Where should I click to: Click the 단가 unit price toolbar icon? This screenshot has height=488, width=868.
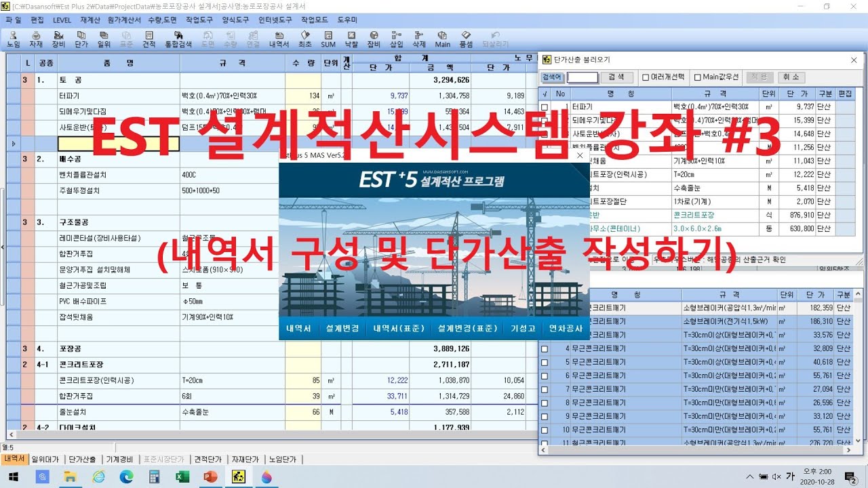click(81, 39)
